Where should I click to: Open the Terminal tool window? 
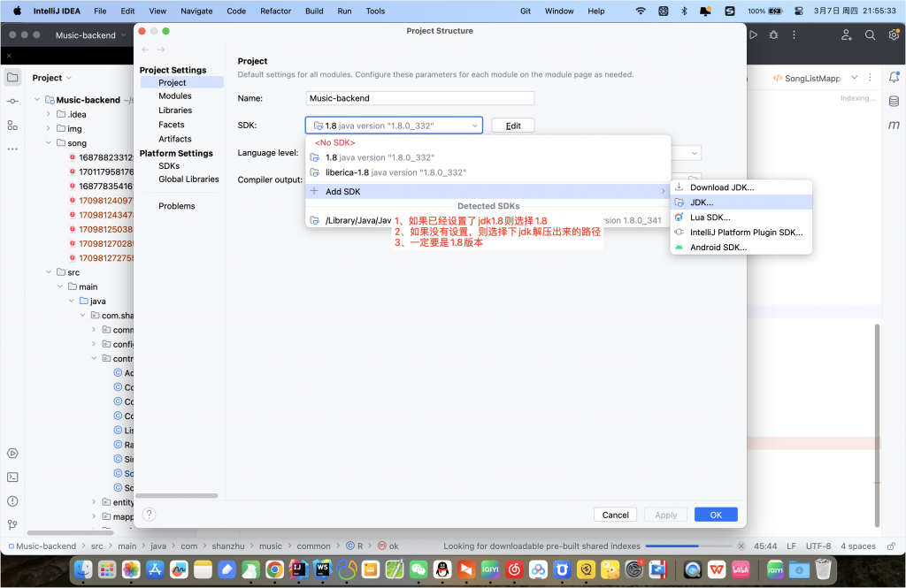click(12, 477)
